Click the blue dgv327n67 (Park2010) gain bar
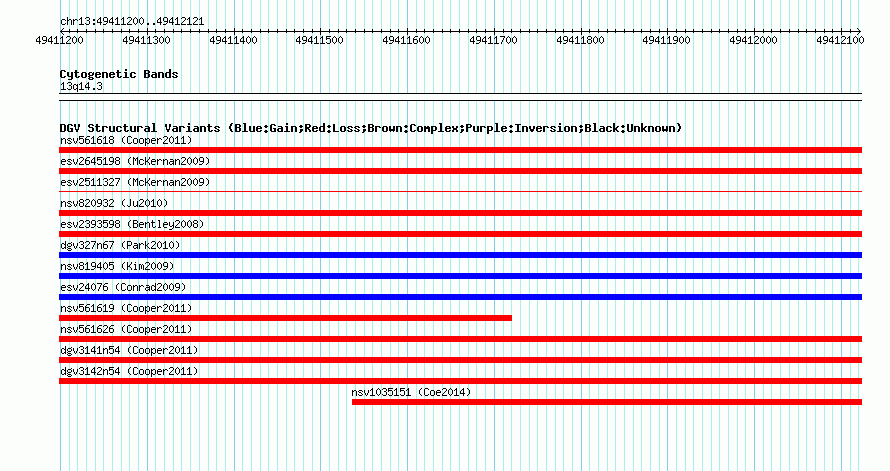890x471 pixels. click(460, 255)
